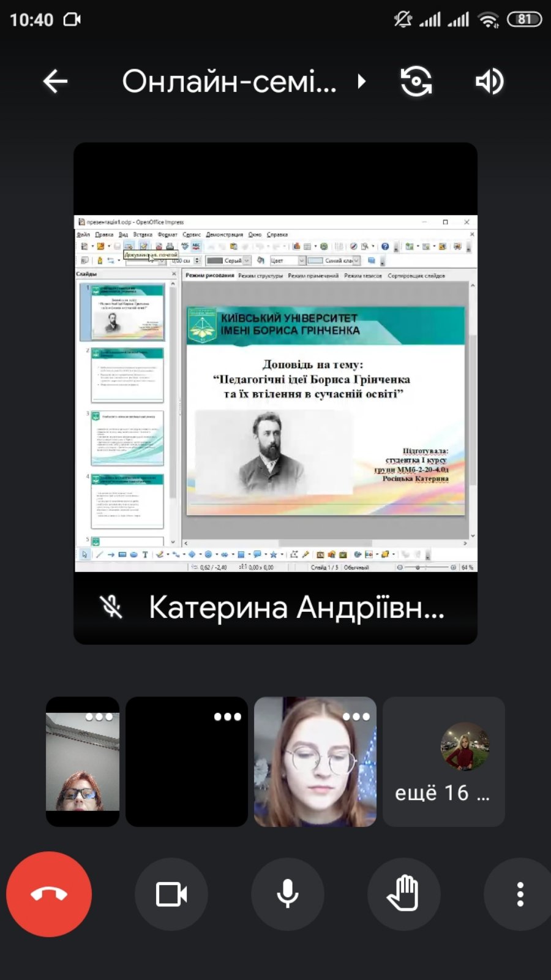551x980 pixels.
Task: Expand meeting details arrow next to the title
Action: pyautogui.click(x=362, y=81)
